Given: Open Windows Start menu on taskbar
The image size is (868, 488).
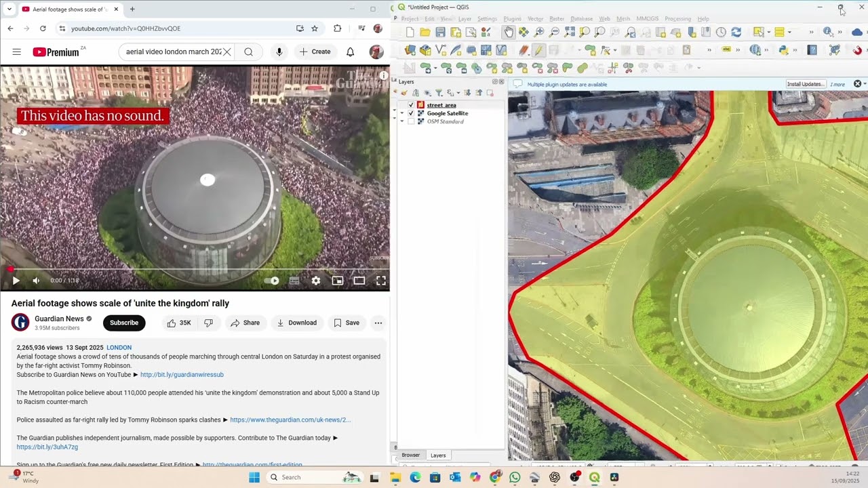Looking at the screenshot, I should tap(254, 477).
